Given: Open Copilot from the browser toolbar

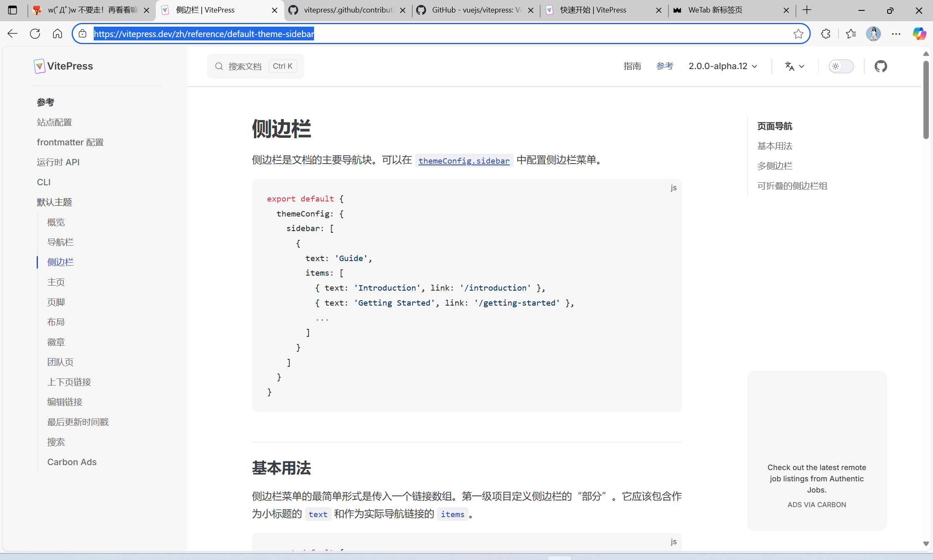Looking at the screenshot, I should (919, 34).
